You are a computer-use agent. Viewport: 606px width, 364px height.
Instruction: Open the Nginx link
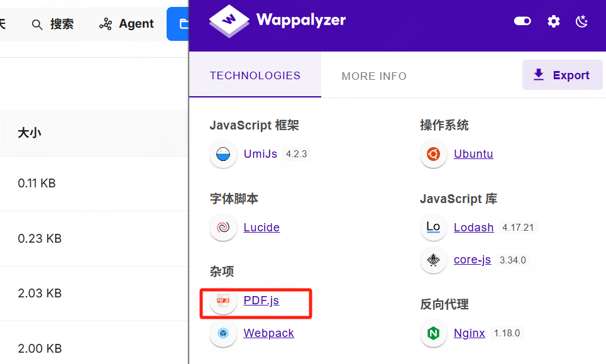(x=469, y=333)
